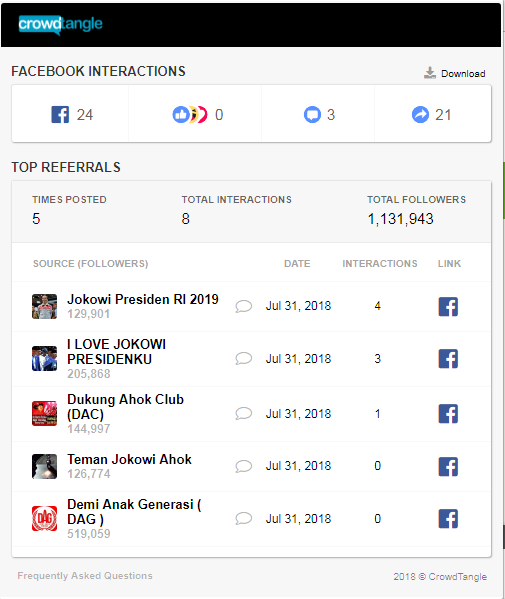Click the reactions emoji icon

pos(189,115)
